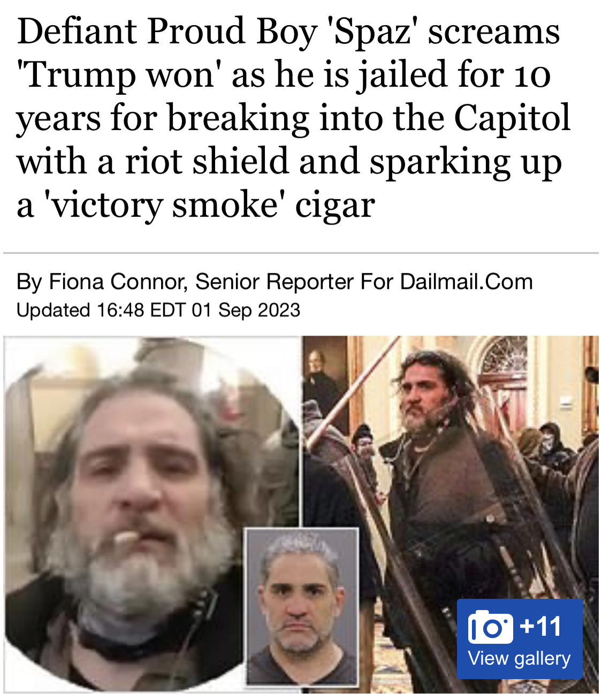Select the Senior Reporter text in byline

point(275,281)
